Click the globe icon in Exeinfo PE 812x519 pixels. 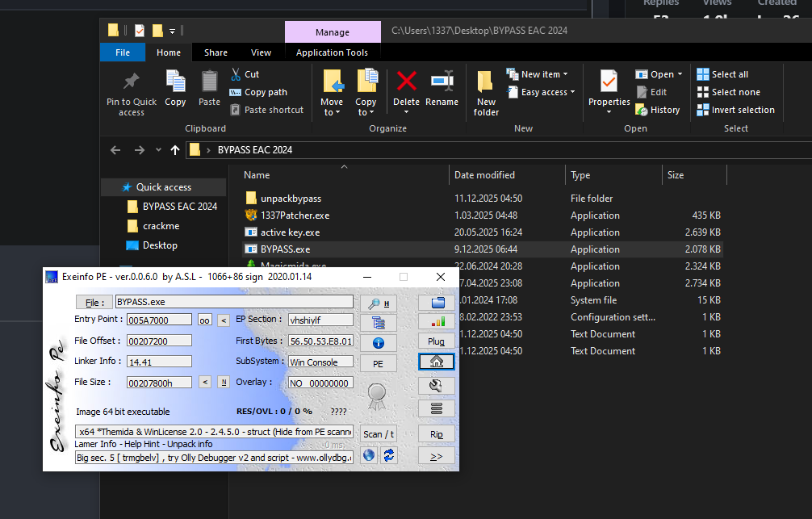pyautogui.click(x=369, y=455)
